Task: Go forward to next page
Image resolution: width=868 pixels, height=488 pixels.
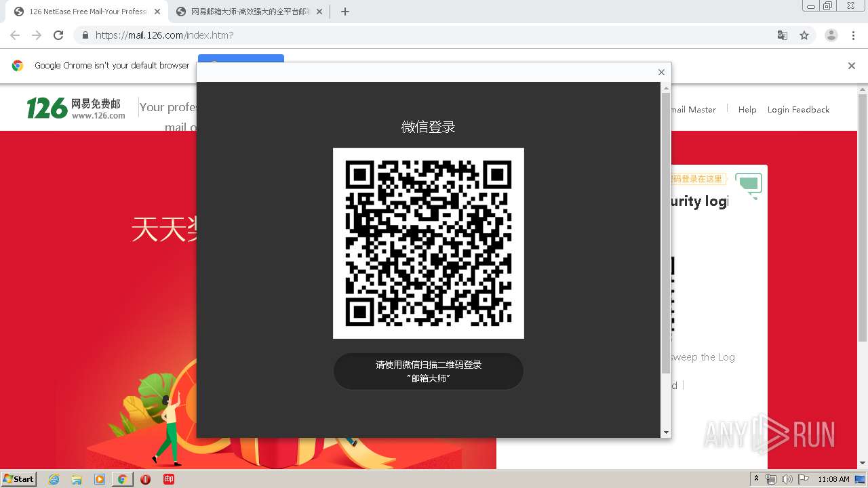Action: point(37,35)
